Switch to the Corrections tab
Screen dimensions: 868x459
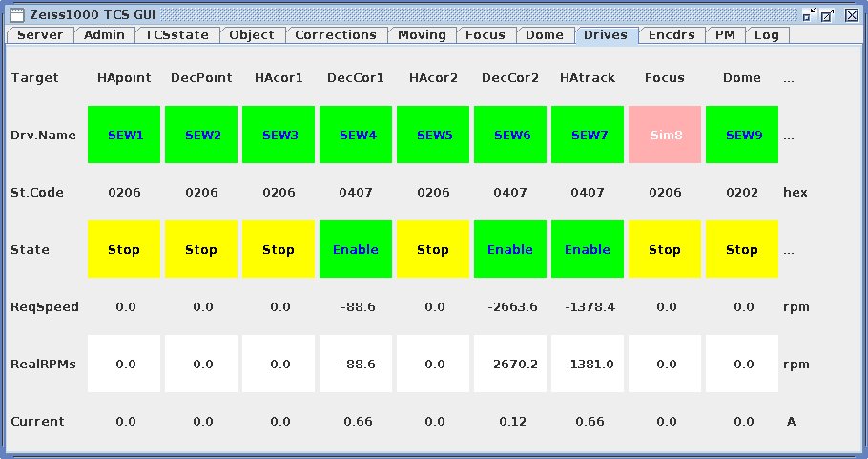[336, 35]
